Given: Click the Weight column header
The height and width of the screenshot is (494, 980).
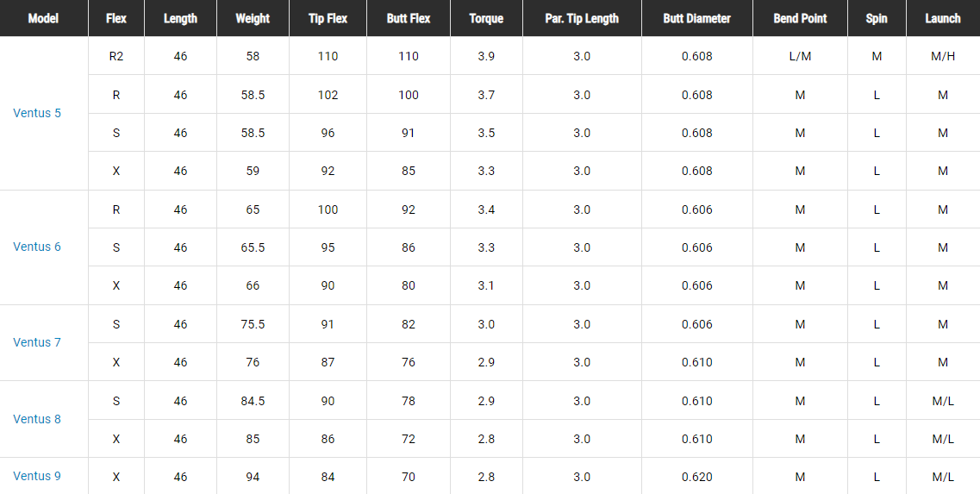Looking at the screenshot, I should (x=253, y=18).
